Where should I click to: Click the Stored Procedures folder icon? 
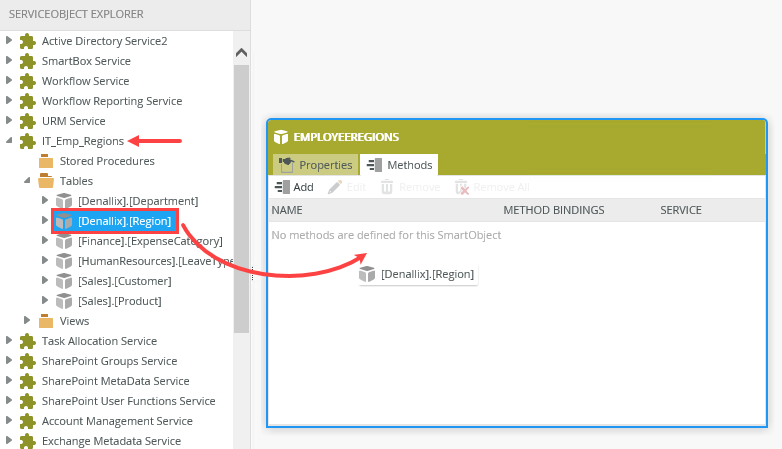coord(46,161)
